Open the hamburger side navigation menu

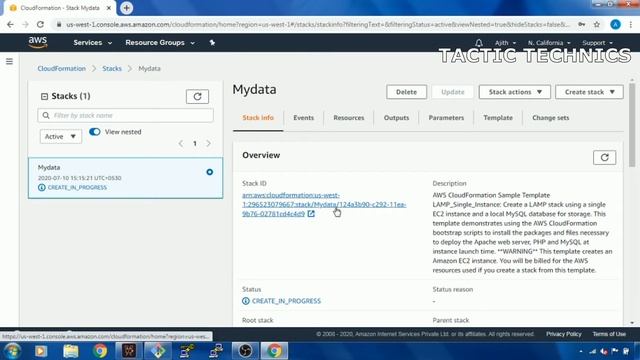tap(9, 62)
